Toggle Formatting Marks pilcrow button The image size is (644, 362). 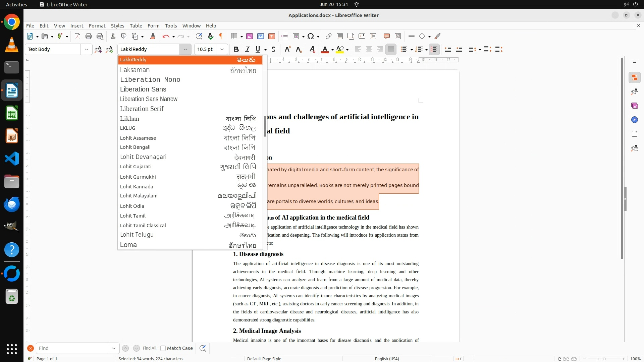click(221, 37)
